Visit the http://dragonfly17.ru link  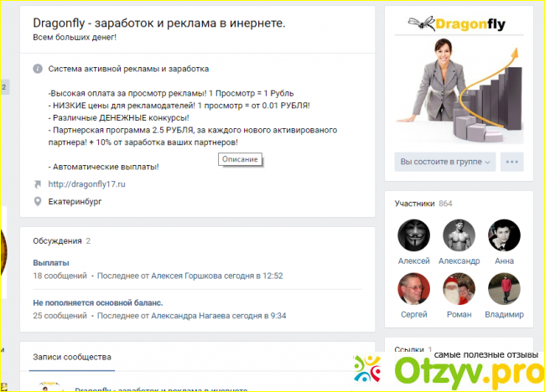coord(87,184)
